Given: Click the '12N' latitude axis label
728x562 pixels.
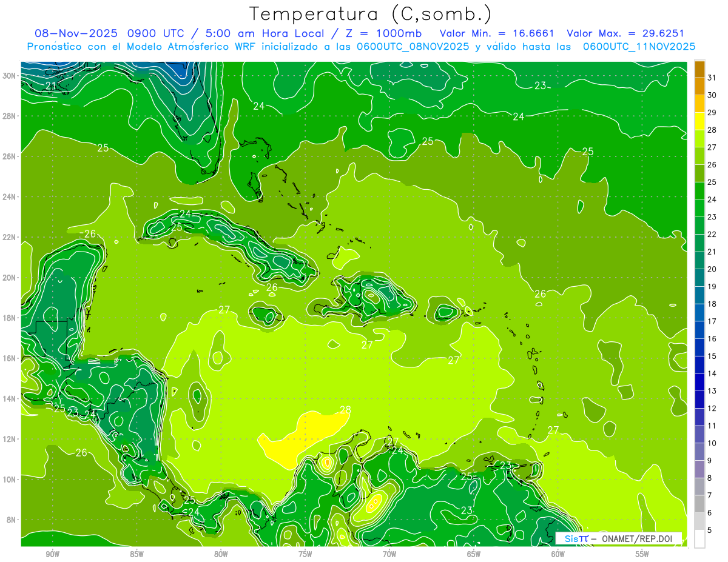Looking at the screenshot, I should coord(9,439).
